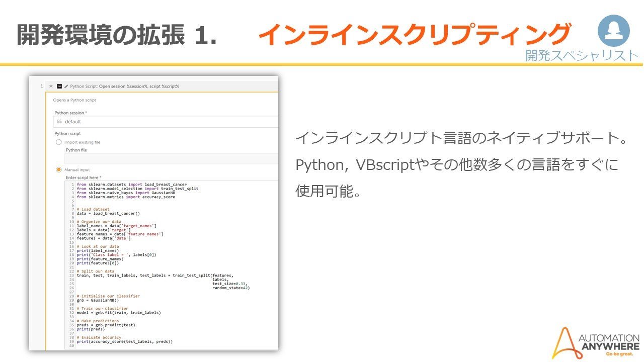This screenshot has width=644, height=362.
Task: Click the Automation Anywhere logo
Action: click(596, 343)
